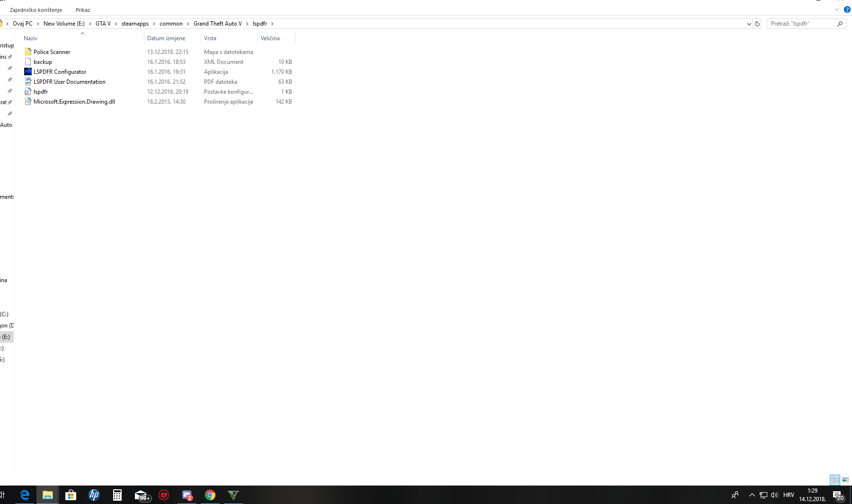
Task: Expand the chevron after steamapps breadcrumb
Action: [154, 24]
